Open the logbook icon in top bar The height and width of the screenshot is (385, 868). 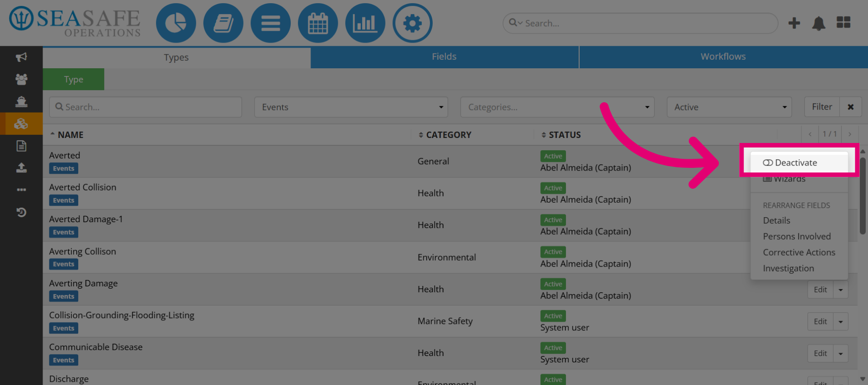(223, 23)
